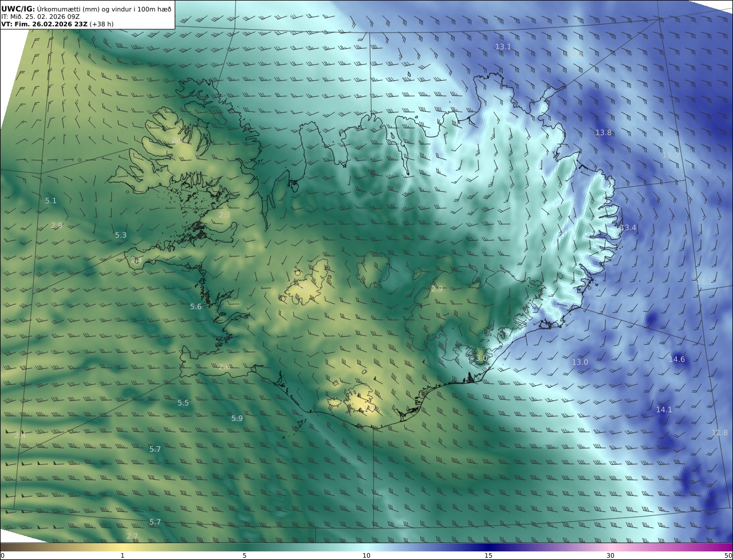Click the 2.0 value label
Viewport: 733px width, 560px height.
[177, 140]
